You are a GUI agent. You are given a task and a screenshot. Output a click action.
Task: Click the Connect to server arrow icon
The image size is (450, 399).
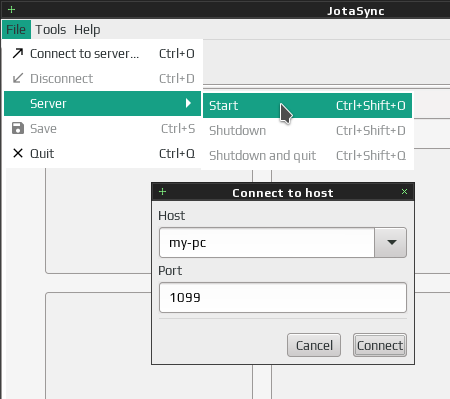click(x=18, y=53)
